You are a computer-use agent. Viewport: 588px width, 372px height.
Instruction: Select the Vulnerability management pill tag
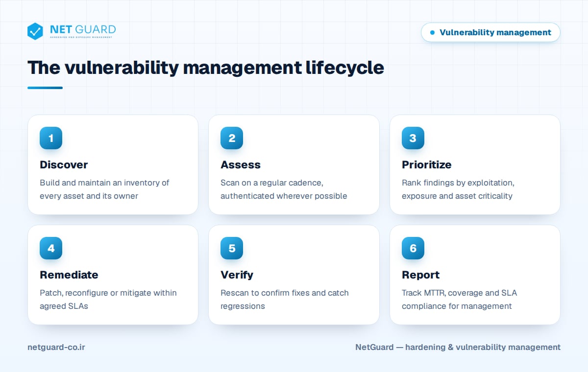coord(490,32)
